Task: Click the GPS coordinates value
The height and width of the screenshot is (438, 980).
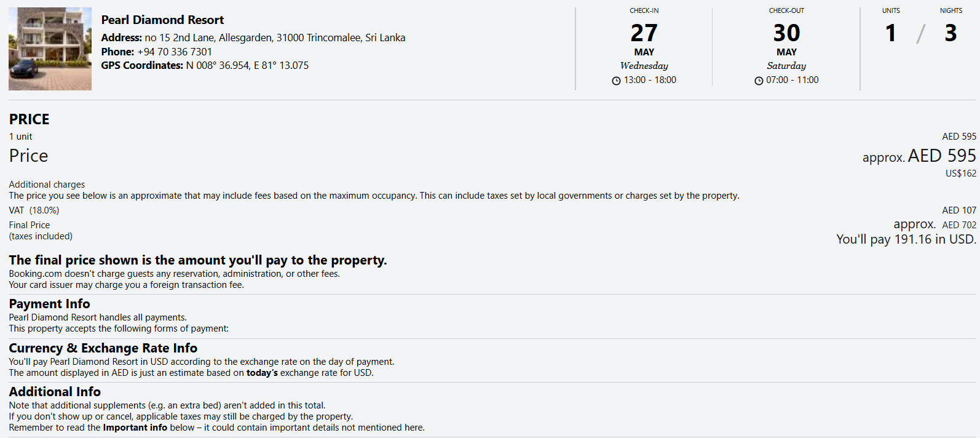Action: click(248, 65)
